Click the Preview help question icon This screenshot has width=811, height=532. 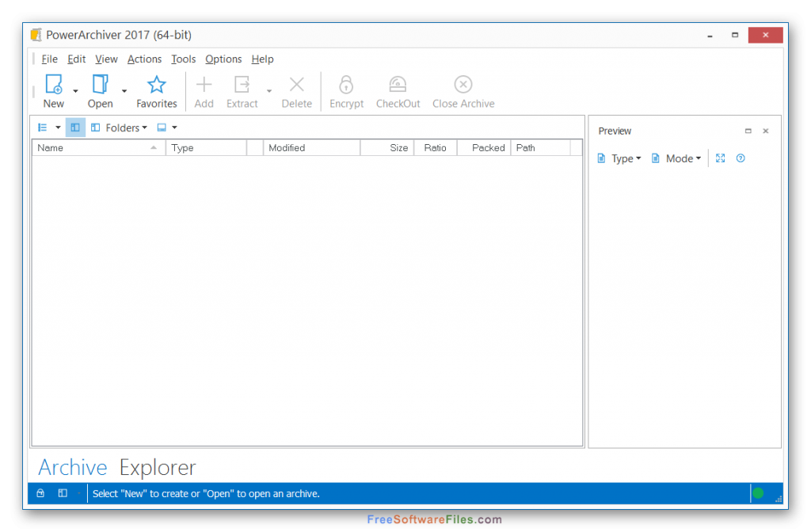pyautogui.click(x=741, y=158)
